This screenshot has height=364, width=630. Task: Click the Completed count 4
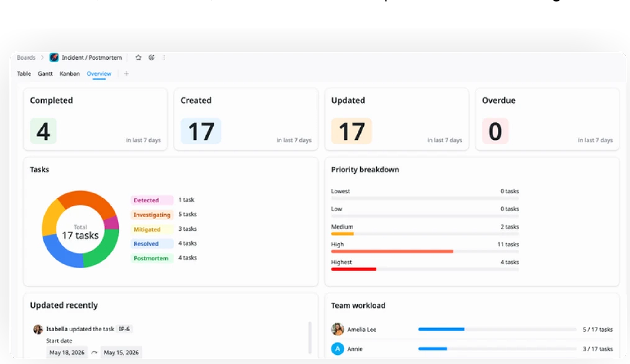[43, 131]
